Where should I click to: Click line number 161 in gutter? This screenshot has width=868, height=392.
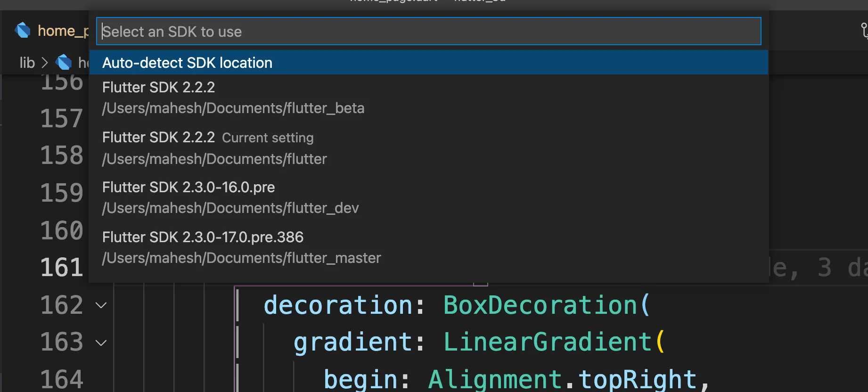coord(62,268)
